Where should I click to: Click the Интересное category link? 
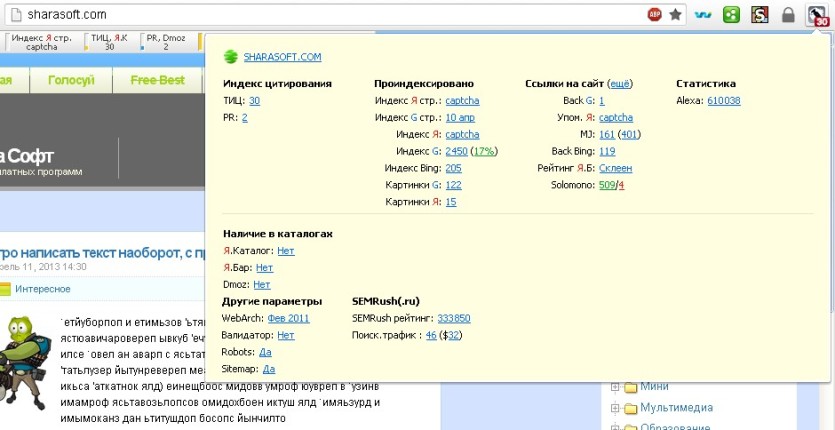43,289
